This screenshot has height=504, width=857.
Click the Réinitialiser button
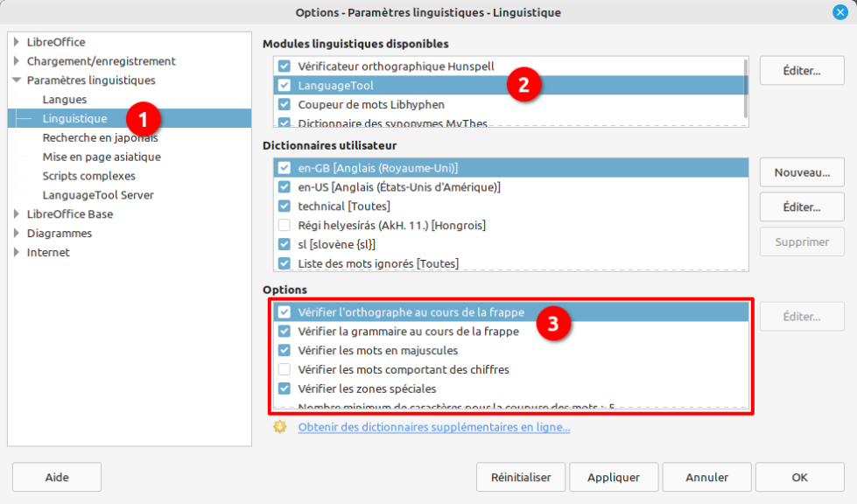click(x=520, y=477)
